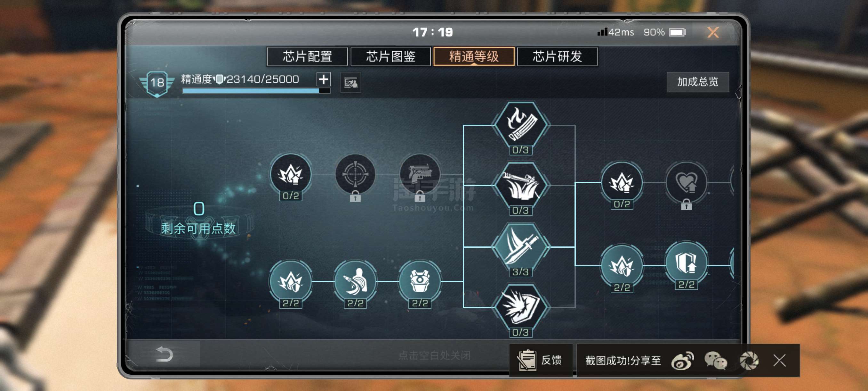Viewport: 868px width, 391px height.
Task: Select the target dummy skill at 2/2
Action: [x=355, y=281]
